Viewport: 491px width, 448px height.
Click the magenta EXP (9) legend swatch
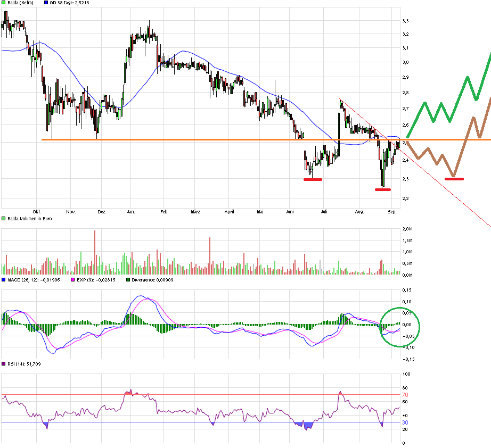click(73, 280)
